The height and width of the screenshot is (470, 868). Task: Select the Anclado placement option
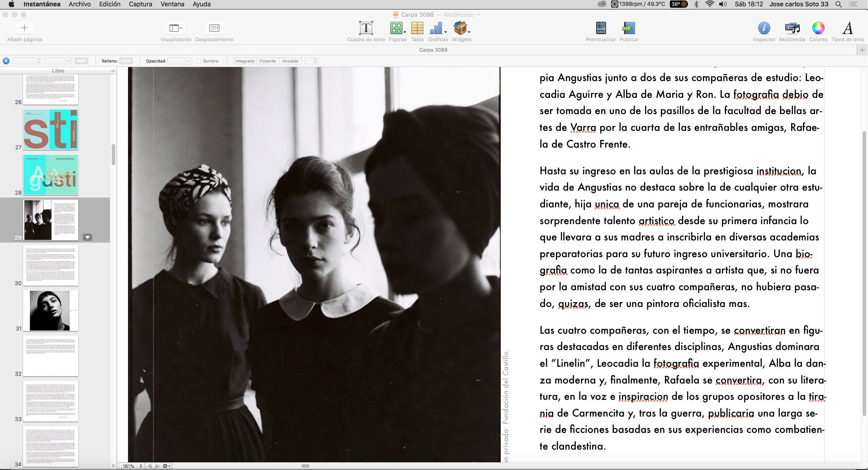290,61
